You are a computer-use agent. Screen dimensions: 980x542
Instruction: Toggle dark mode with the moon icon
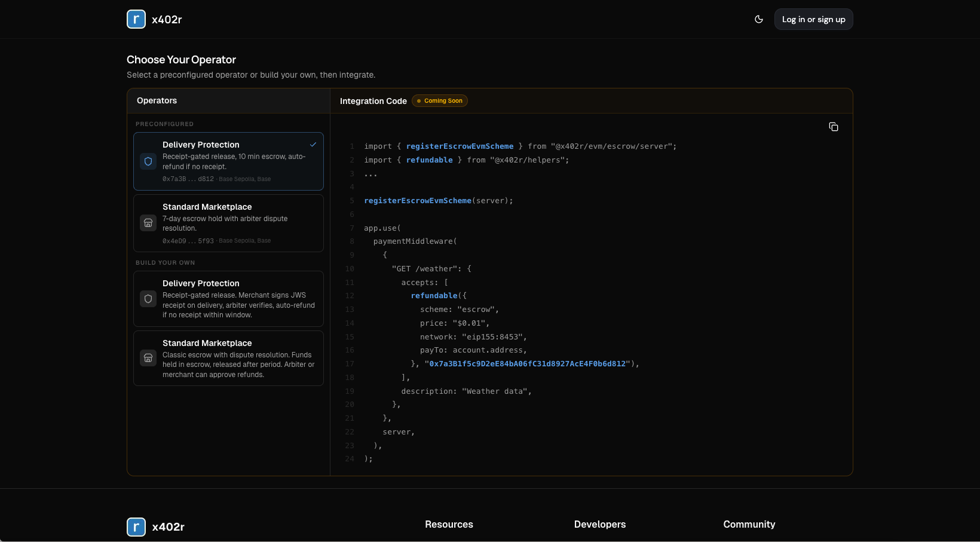click(759, 19)
